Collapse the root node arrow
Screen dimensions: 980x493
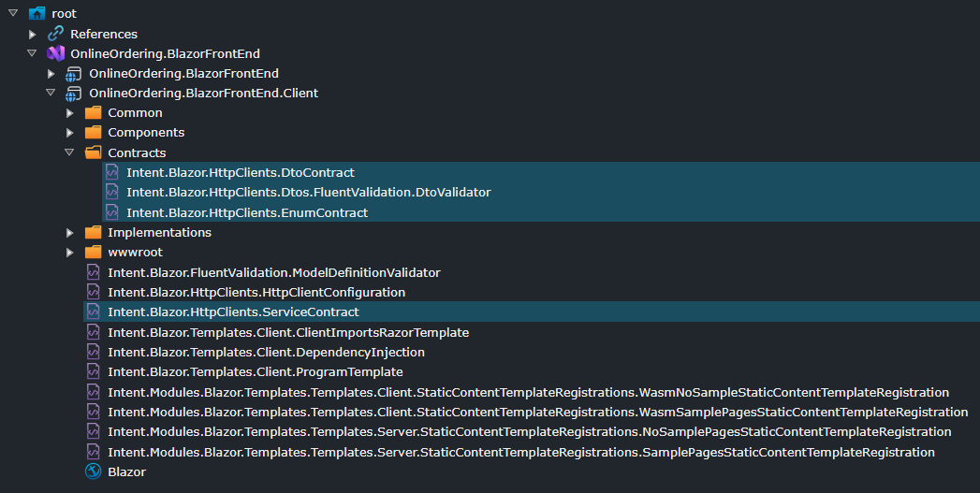pos(12,13)
